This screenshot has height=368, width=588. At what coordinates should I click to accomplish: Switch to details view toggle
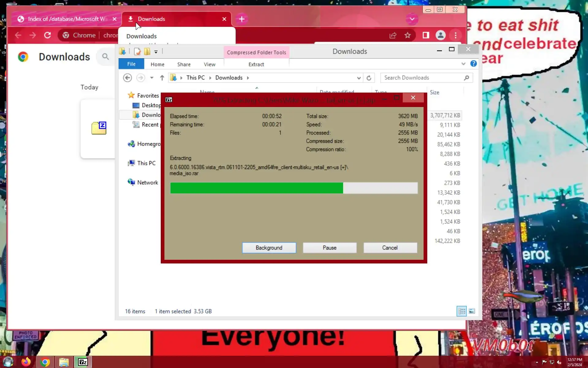[462, 311]
